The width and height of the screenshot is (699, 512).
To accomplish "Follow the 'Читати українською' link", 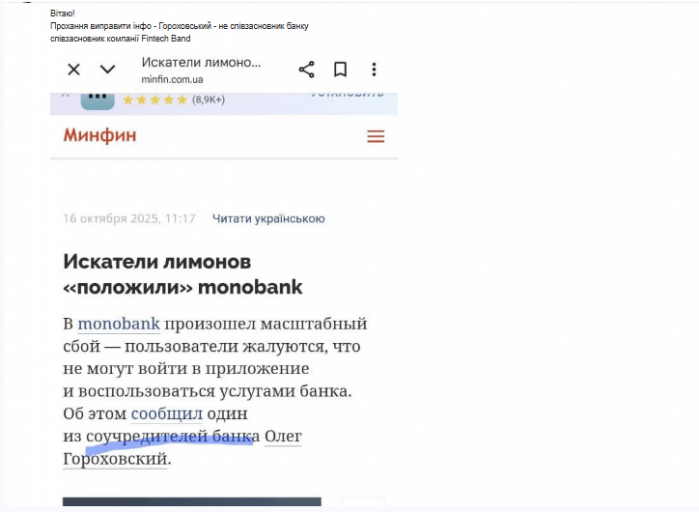I will (268, 218).
